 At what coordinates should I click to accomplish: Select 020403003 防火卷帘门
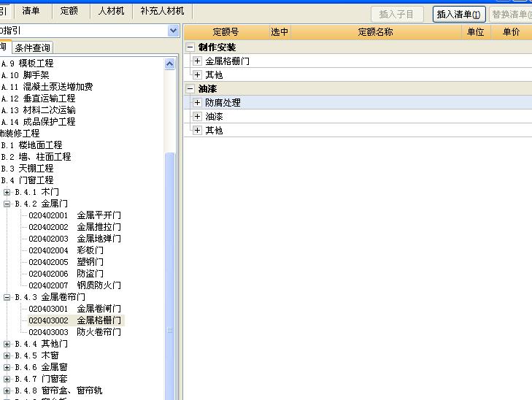click(74, 332)
